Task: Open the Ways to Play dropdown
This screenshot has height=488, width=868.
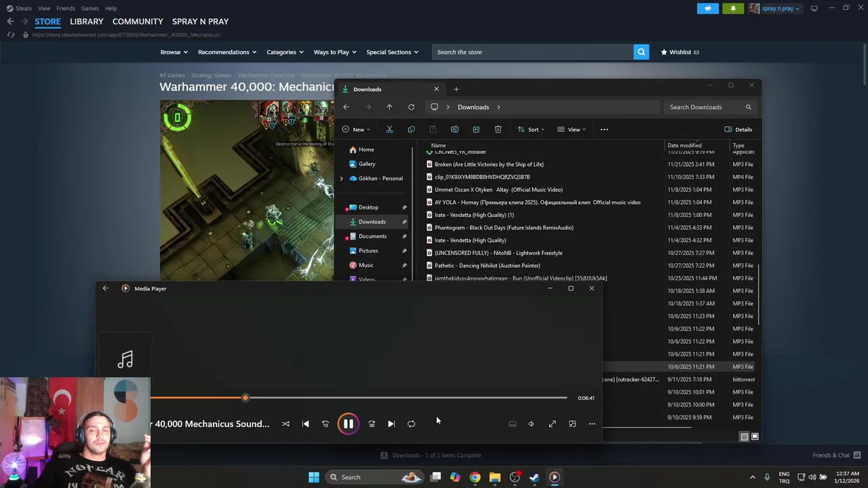Action: [335, 52]
